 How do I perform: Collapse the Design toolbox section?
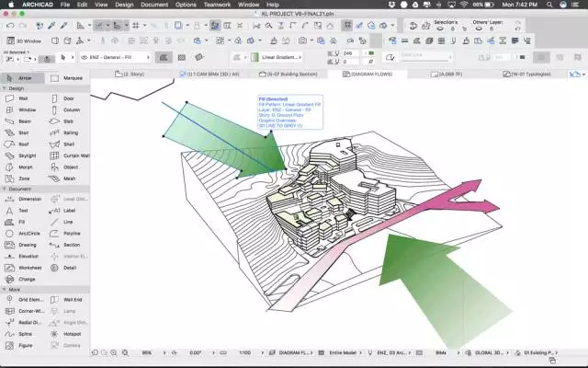(x=5, y=88)
